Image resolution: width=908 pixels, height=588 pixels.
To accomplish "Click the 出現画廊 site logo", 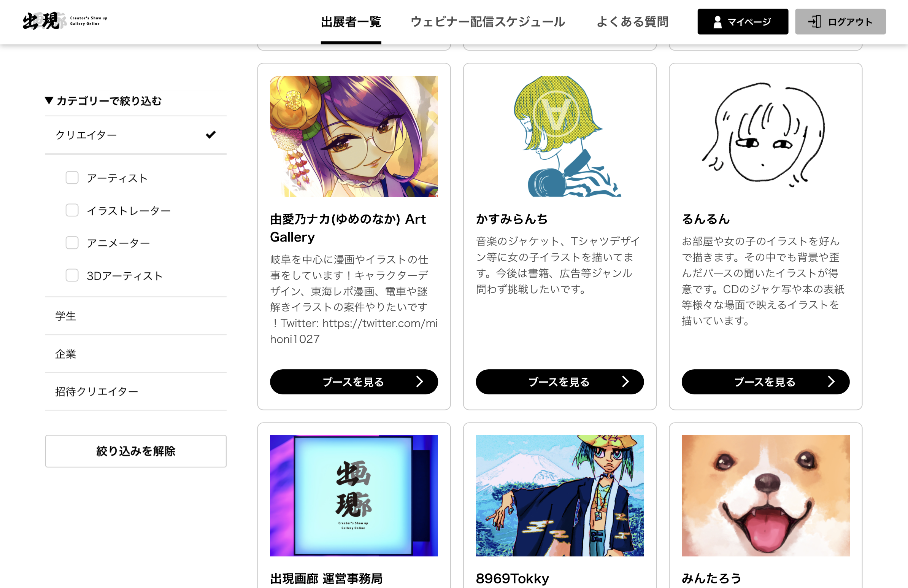I will click(65, 21).
